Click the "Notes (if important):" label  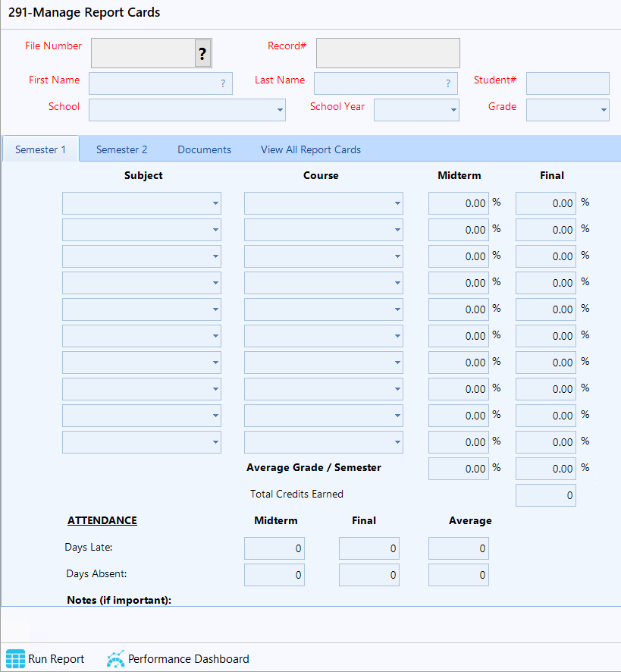click(119, 600)
